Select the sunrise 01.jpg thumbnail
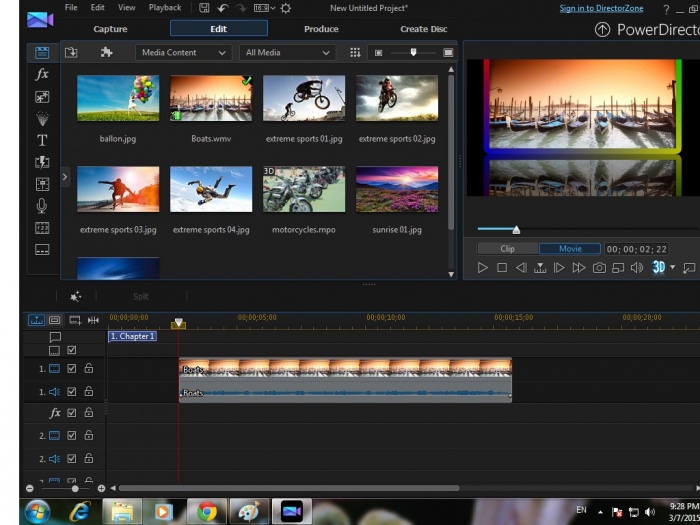The width and height of the screenshot is (700, 525). 397,189
